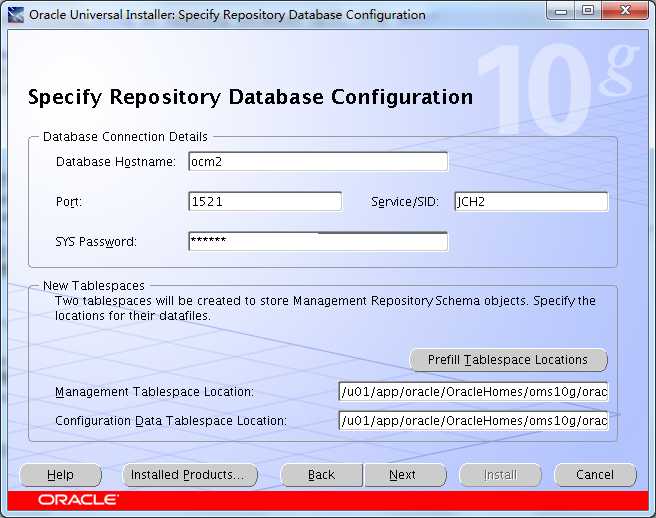
Task: Show Installed Products list
Action: click(x=190, y=475)
